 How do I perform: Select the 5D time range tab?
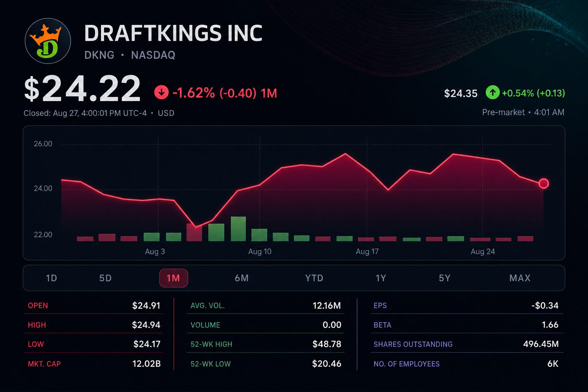tap(105, 278)
